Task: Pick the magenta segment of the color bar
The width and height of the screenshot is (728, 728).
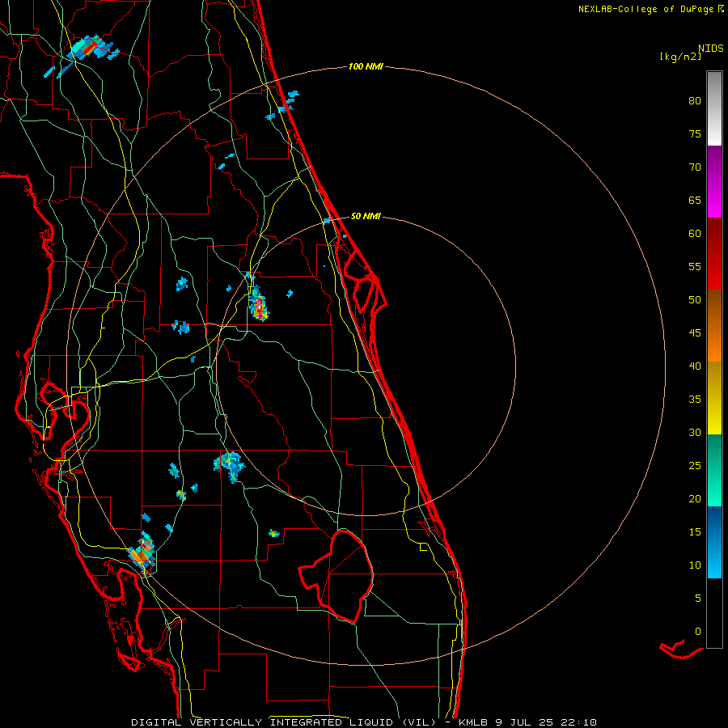Action: pos(714,181)
